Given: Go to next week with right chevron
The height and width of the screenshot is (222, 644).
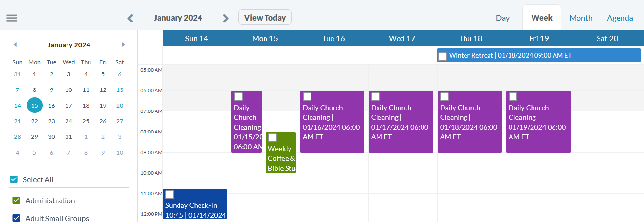Looking at the screenshot, I should [x=225, y=18].
